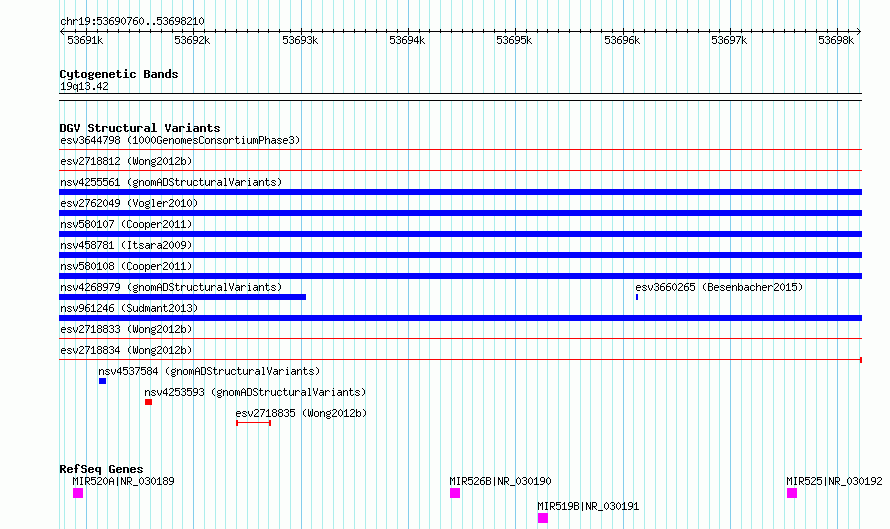The width and height of the screenshot is (890, 529).
Task: Click the MIR520A|NR_030189 gene label
Action: click(123, 481)
